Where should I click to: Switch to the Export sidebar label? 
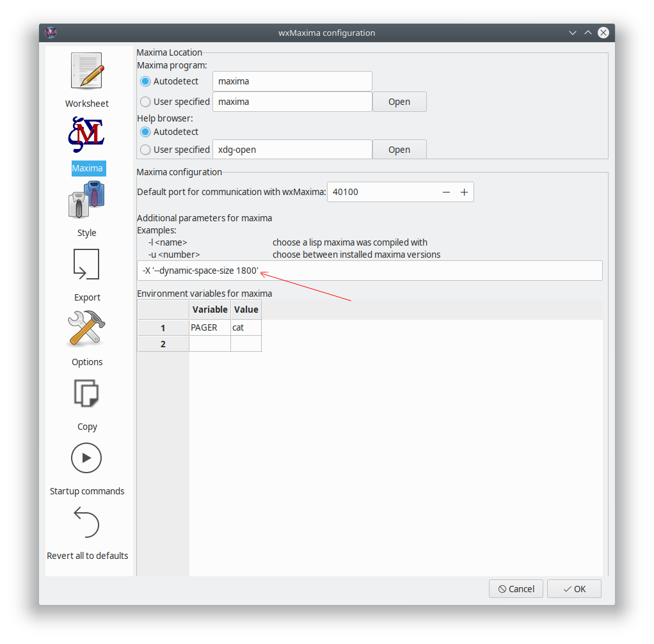tap(87, 297)
